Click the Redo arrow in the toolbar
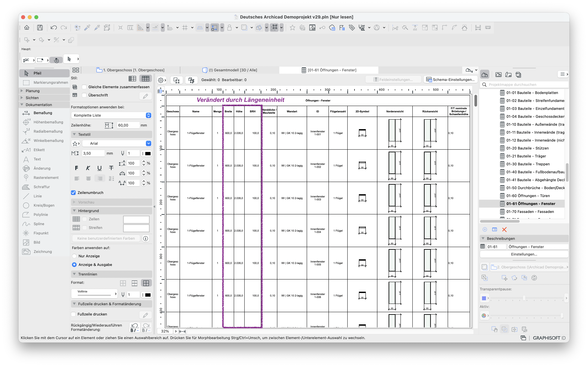Viewport: 588px width, 367px height. (64, 28)
